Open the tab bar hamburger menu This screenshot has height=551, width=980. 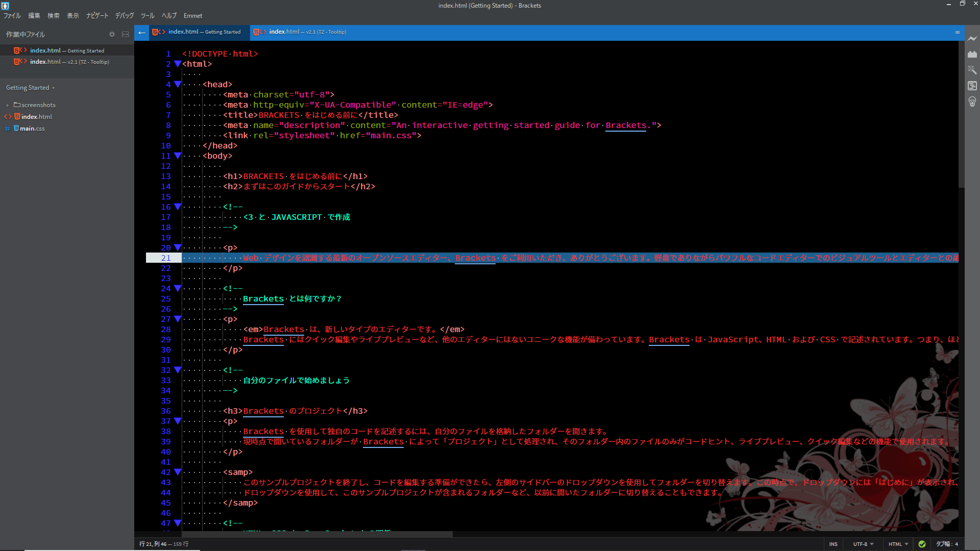957,32
